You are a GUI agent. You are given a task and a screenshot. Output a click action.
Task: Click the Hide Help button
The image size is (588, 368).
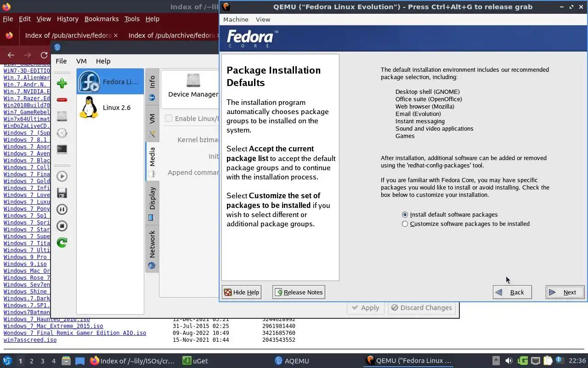(x=242, y=292)
